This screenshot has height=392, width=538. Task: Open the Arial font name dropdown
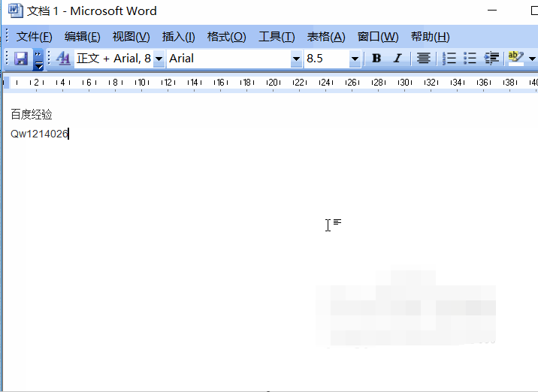click(x=296, y=59)
